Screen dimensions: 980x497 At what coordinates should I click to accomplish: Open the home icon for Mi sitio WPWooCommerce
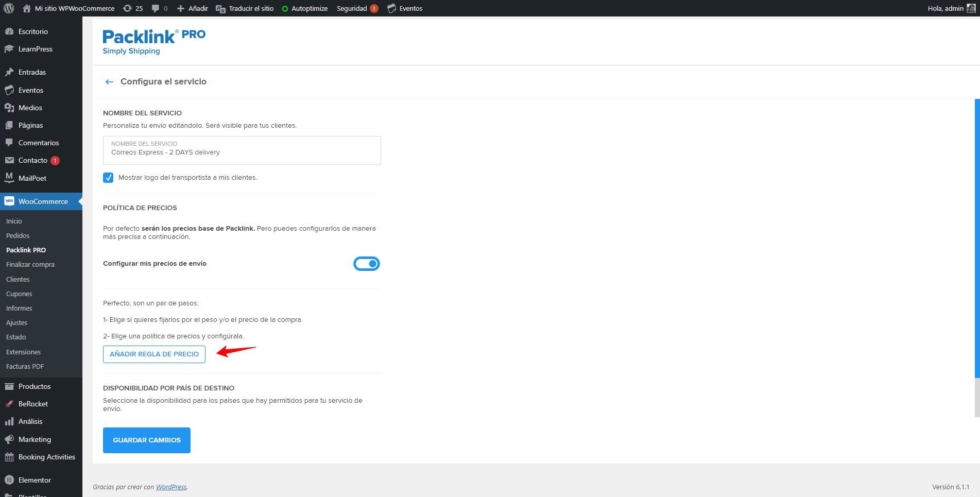[x=27, y=8]
